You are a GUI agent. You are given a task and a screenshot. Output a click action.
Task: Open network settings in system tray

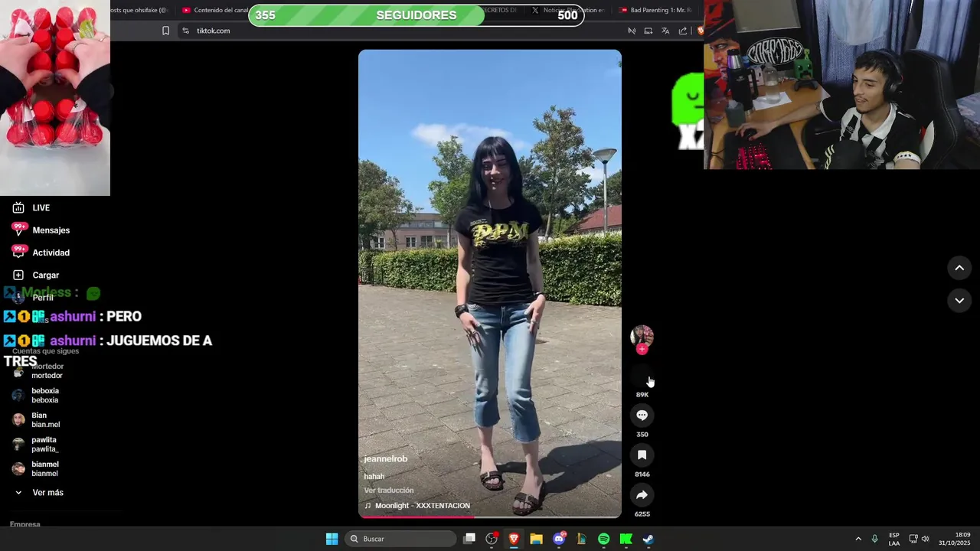coord(913,539)
